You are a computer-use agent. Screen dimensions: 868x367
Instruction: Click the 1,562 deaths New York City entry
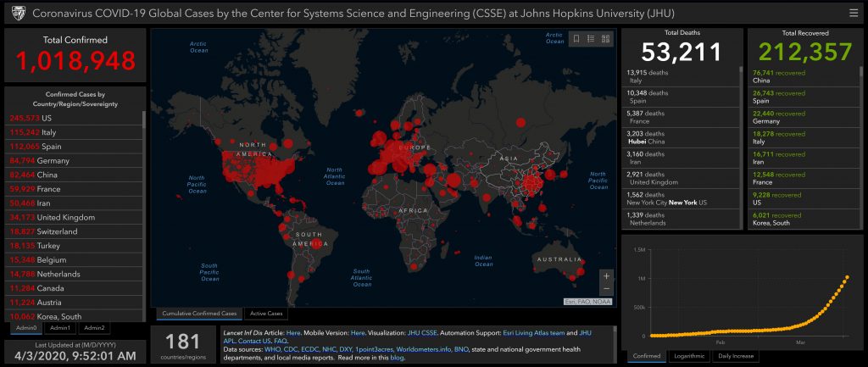click(681, 198)
